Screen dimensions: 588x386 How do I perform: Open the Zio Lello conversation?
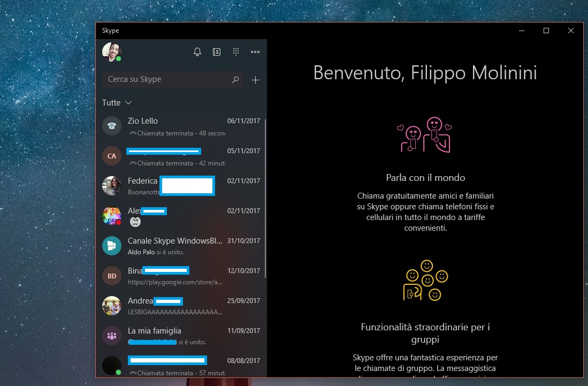click(x=181, y=126)
